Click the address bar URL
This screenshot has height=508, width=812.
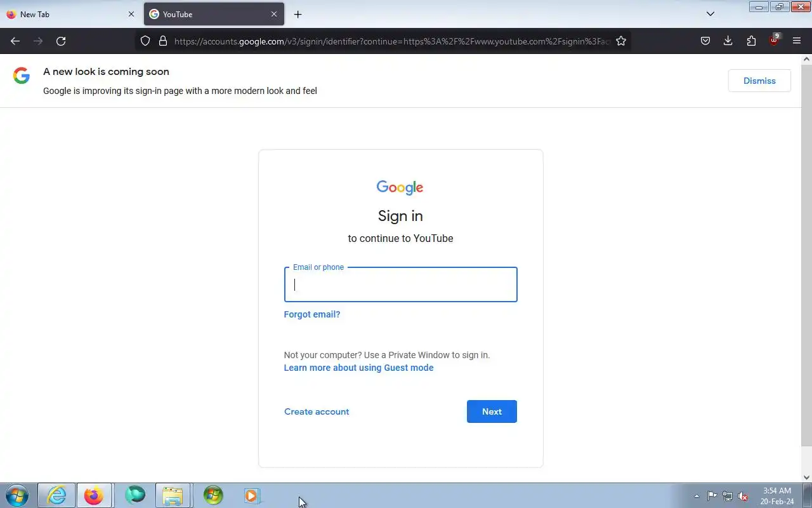(x=392, y=41)
